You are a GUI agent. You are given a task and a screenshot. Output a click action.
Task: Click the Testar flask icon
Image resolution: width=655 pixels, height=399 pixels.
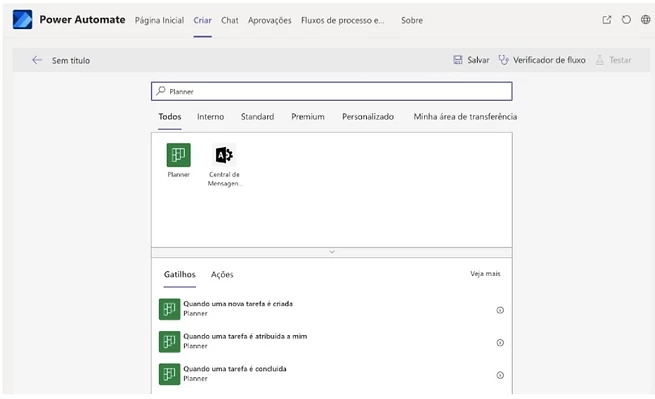tap(600, 60)
